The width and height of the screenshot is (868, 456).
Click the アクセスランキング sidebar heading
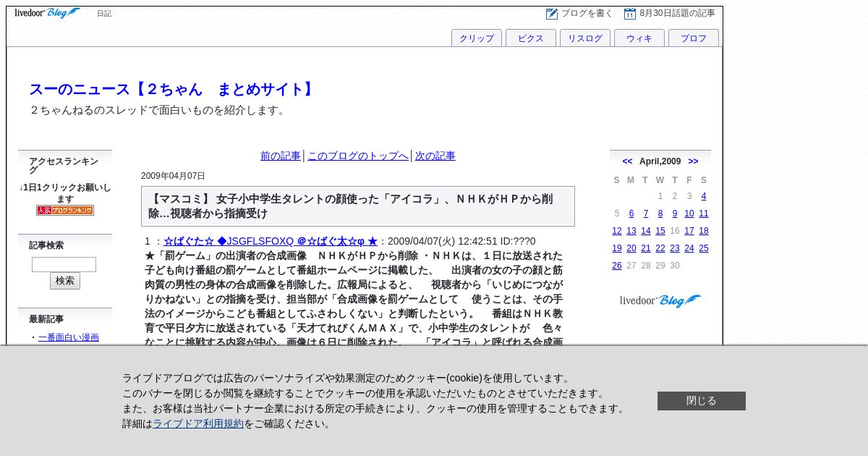click(64, 166)
